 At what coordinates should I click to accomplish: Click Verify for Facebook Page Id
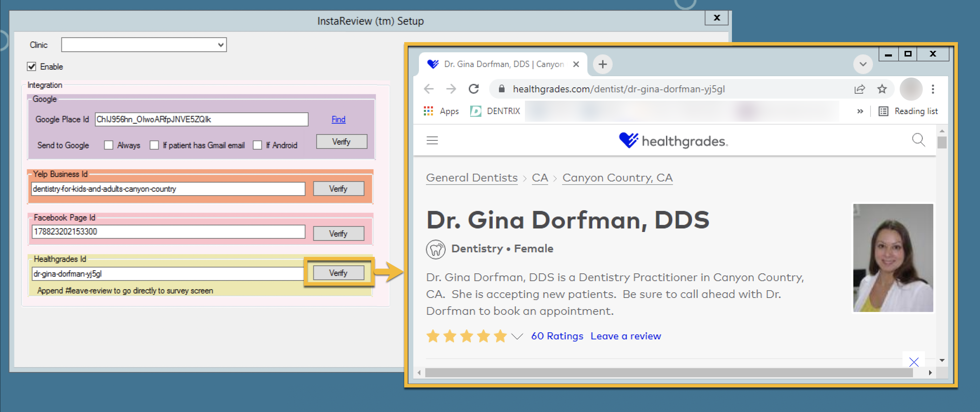click(x=339, y=234)
